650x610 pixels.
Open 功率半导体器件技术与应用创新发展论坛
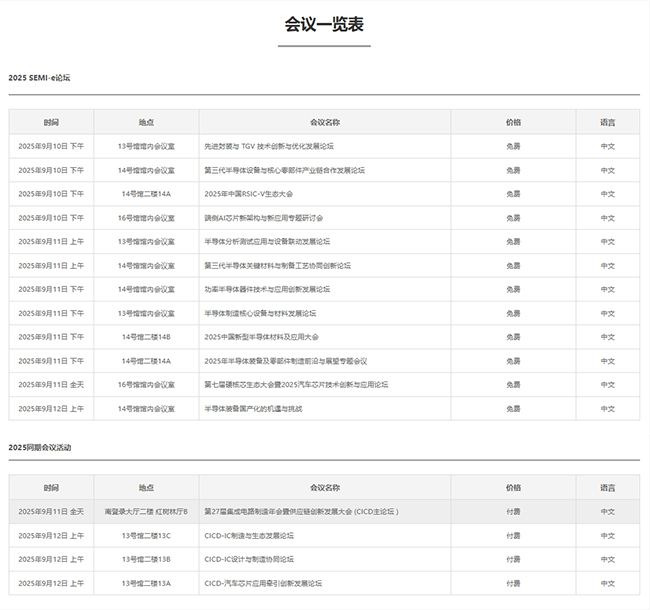pos(267,289)
